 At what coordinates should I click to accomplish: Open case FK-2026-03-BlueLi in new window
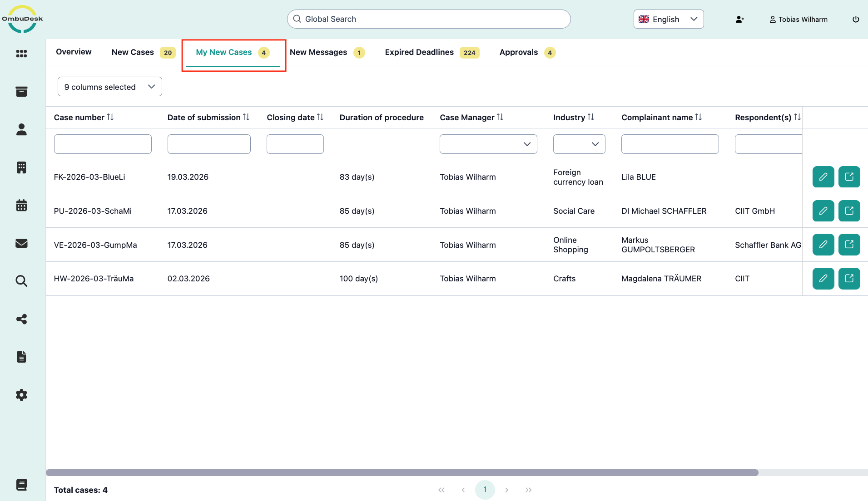849,177
